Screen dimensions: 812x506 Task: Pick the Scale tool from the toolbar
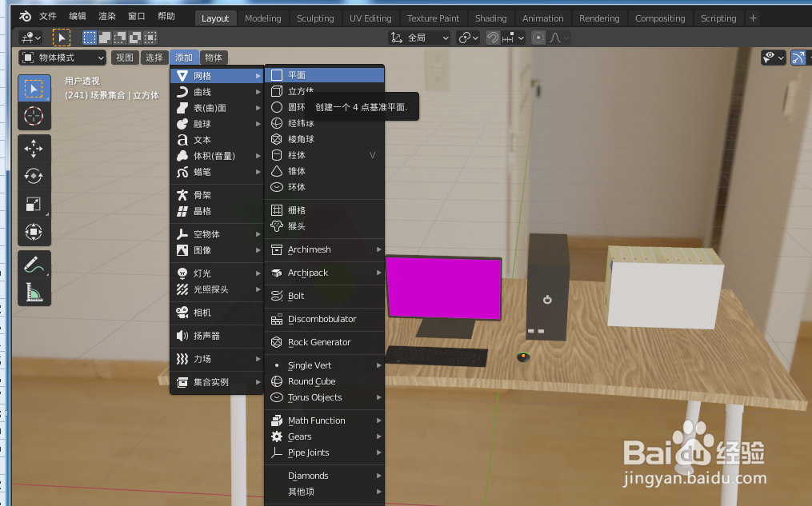(34, 204)
